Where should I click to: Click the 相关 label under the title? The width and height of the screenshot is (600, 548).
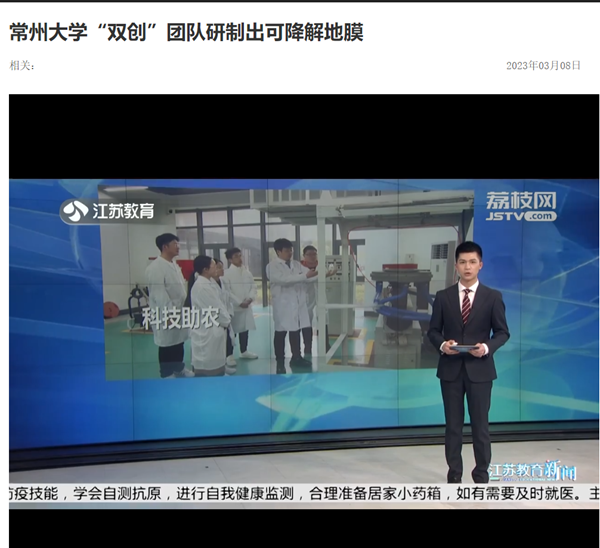pos(22,65)
